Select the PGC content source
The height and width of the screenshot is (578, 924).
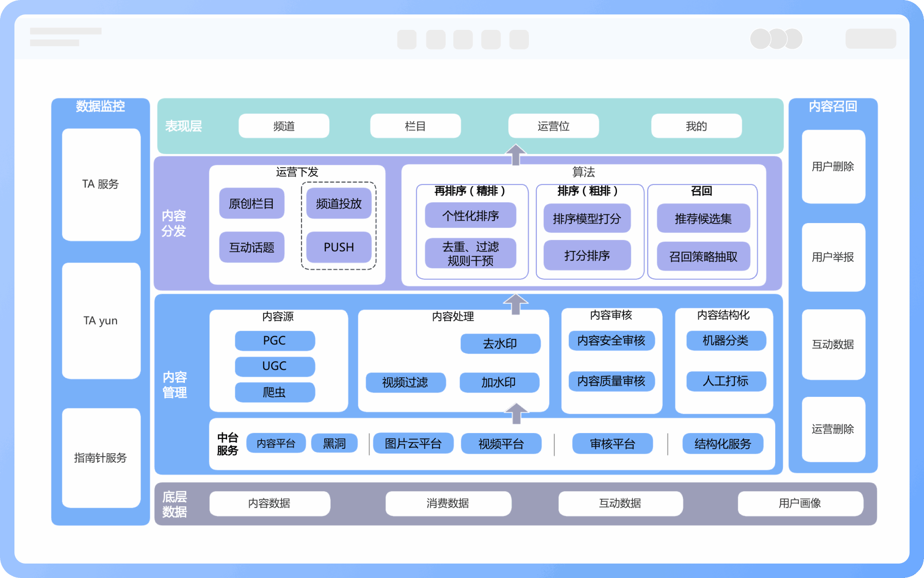click(274, 341)
